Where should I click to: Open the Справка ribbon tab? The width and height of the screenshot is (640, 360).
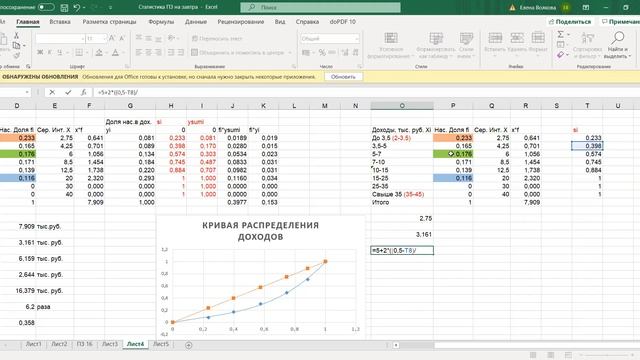[307, 22]
